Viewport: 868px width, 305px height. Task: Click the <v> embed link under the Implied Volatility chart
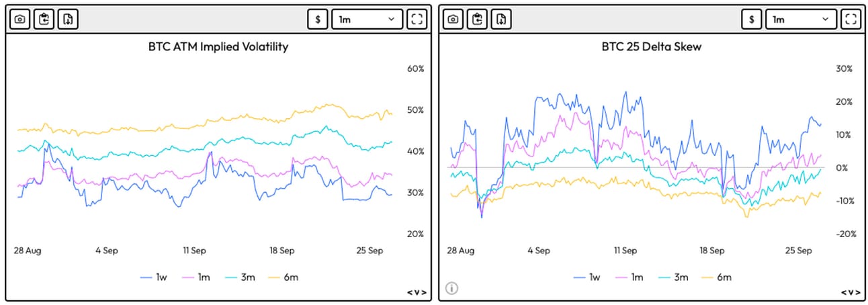[x=417, y=292]
